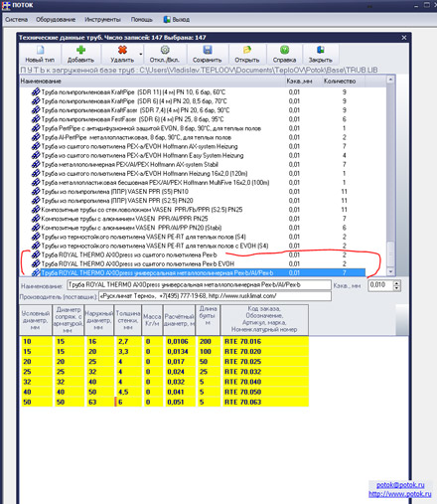Screen dimensions: 437x504
Task: Select pipe icon of KraftFaser SDR 7,4 row
Action: pos(36,110)
